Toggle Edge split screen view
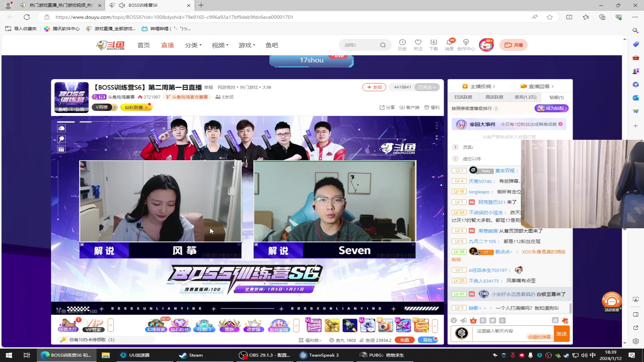644x362 pixels. (x=569, y=17)
